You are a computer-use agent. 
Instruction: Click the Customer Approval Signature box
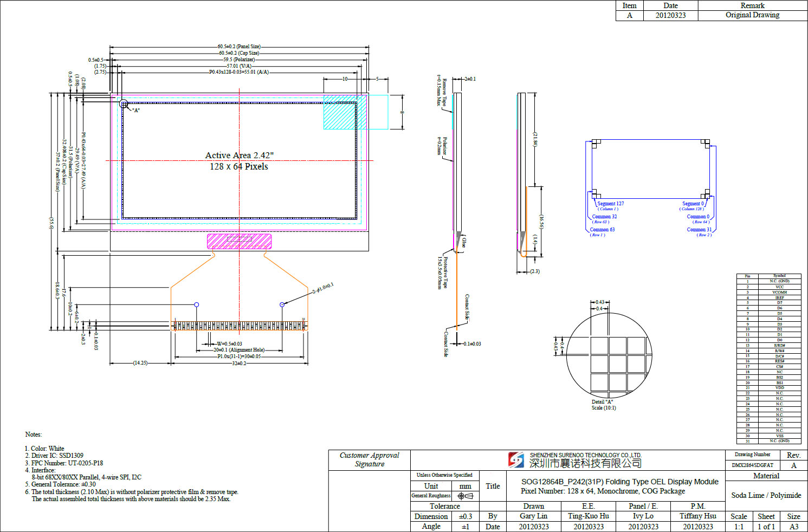369,460
